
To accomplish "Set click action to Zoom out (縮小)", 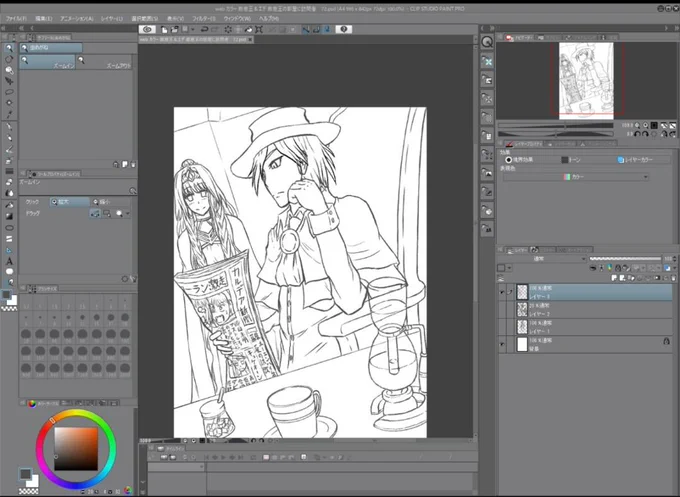I will point(111,202).
